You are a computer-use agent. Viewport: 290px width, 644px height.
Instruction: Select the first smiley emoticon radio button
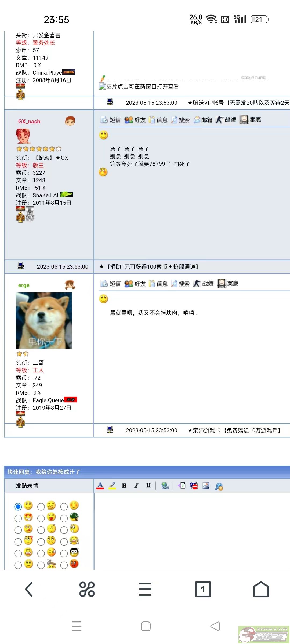coord(18,507)
